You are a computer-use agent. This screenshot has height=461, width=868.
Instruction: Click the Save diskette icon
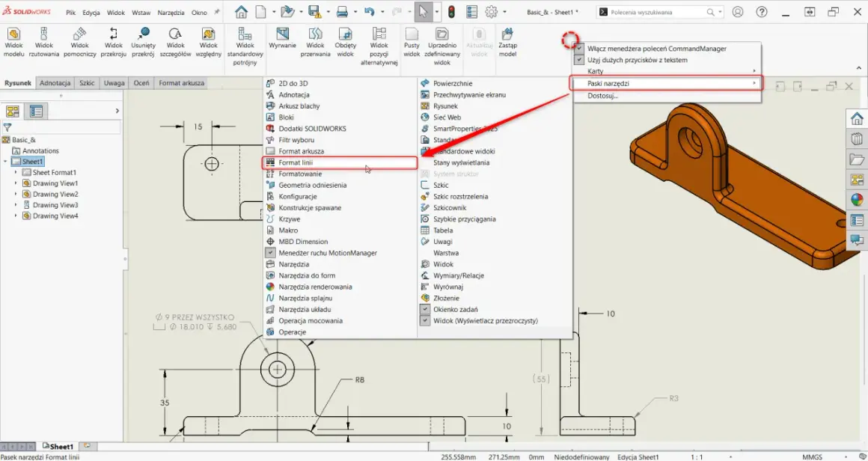pos(314,12)
